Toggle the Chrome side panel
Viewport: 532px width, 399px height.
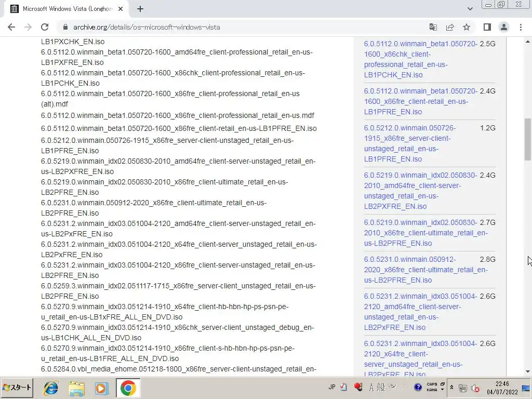pos(487,27)
